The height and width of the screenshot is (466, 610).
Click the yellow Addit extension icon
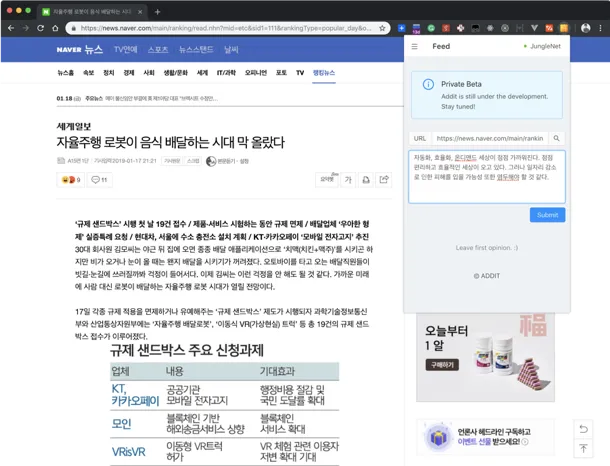pyautogui.click(x=564, y=28)
